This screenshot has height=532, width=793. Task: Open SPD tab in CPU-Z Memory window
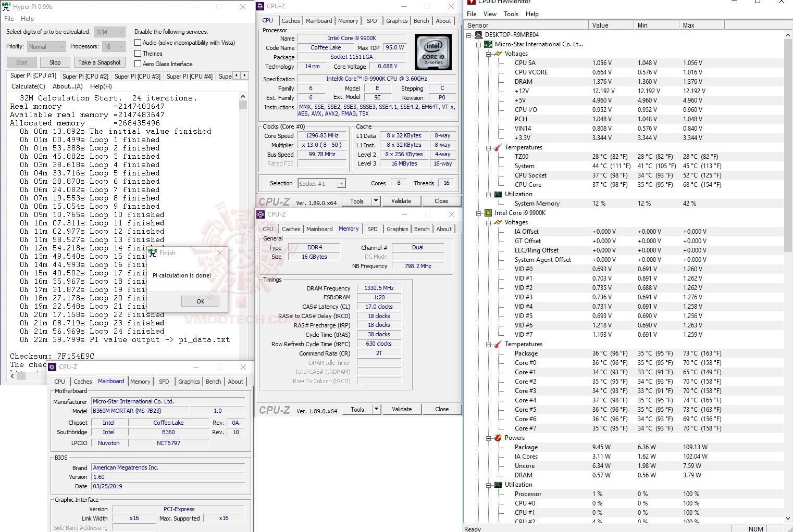click(x=372, y=229)
